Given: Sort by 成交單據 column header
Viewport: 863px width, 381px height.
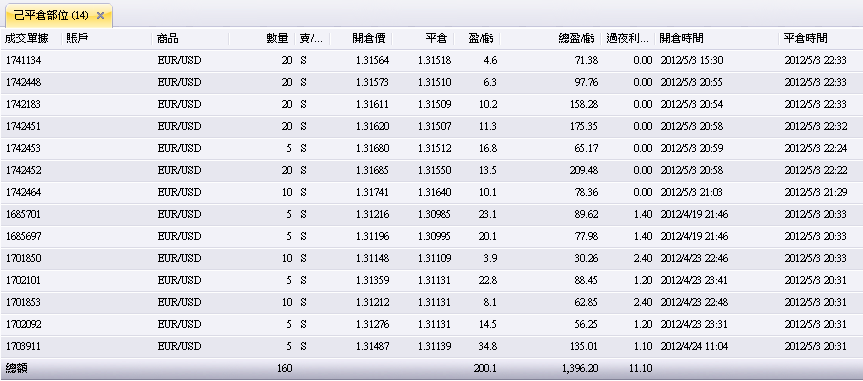Looking at the screenshot, I should coord(26,39).
